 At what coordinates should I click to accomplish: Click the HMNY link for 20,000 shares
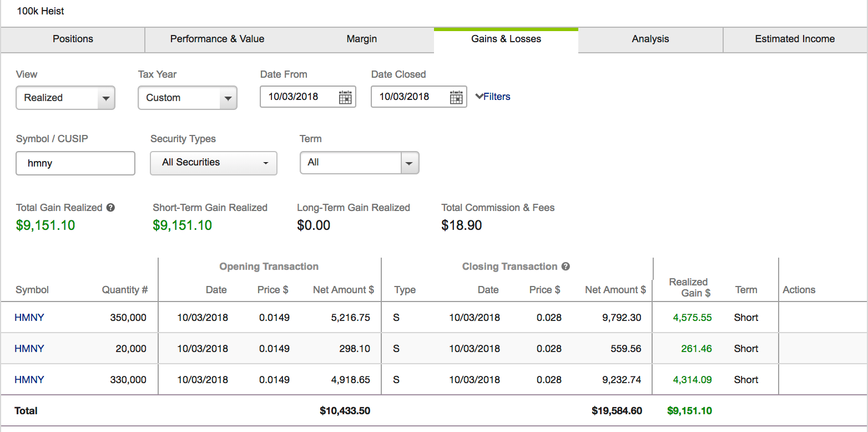(29, 349)
